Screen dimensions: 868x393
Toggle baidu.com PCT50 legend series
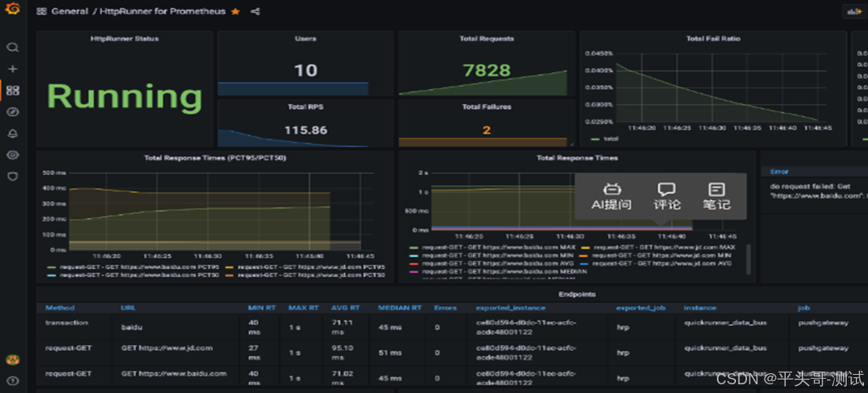pyautogui.click(x=138, y=274)
